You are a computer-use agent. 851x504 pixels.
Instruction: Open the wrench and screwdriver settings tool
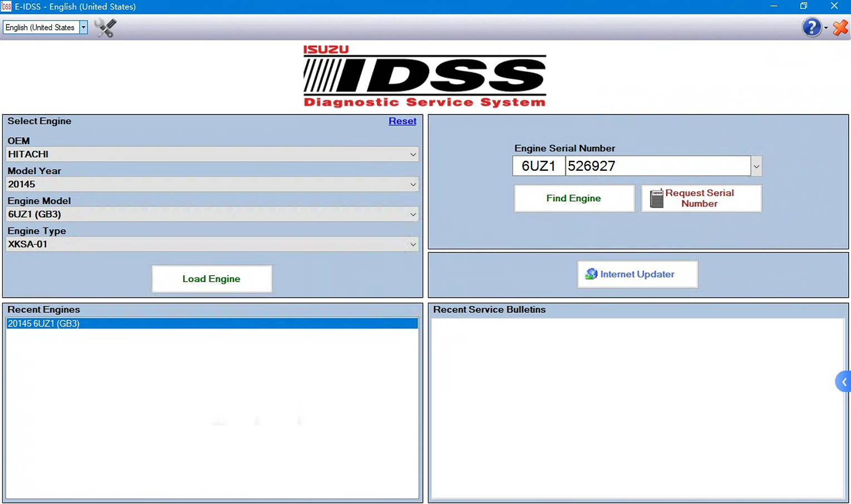(105, 27)
